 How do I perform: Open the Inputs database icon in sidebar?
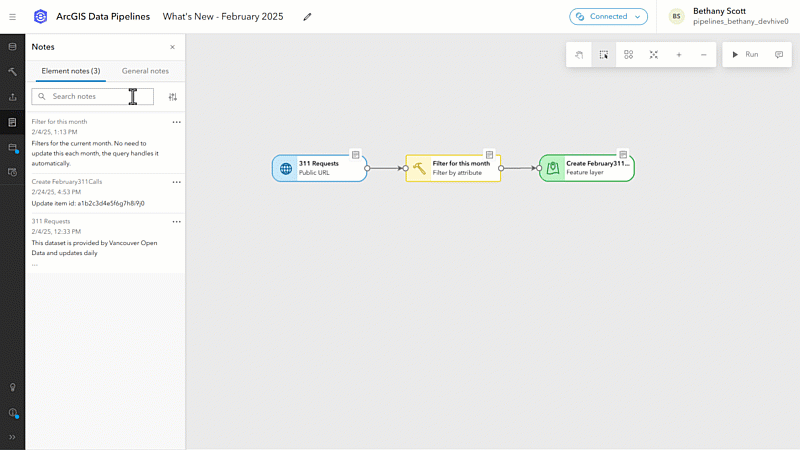coord(12,47)
